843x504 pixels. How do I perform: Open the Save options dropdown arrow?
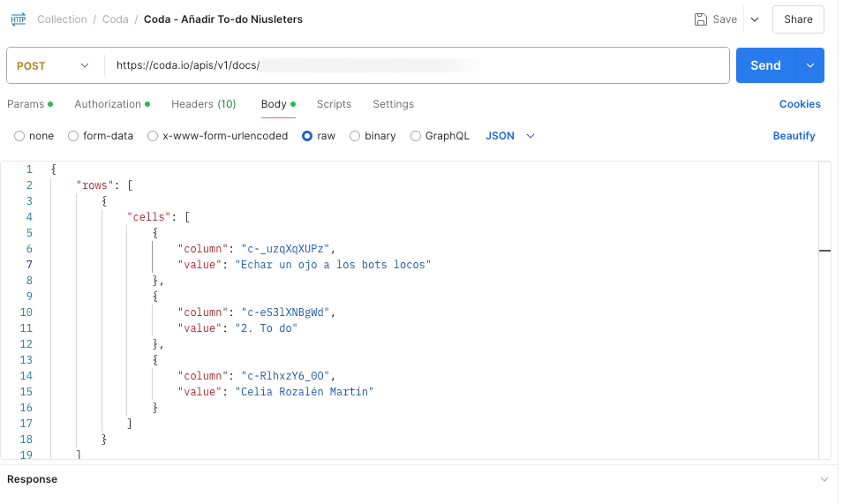pos(754,19)
